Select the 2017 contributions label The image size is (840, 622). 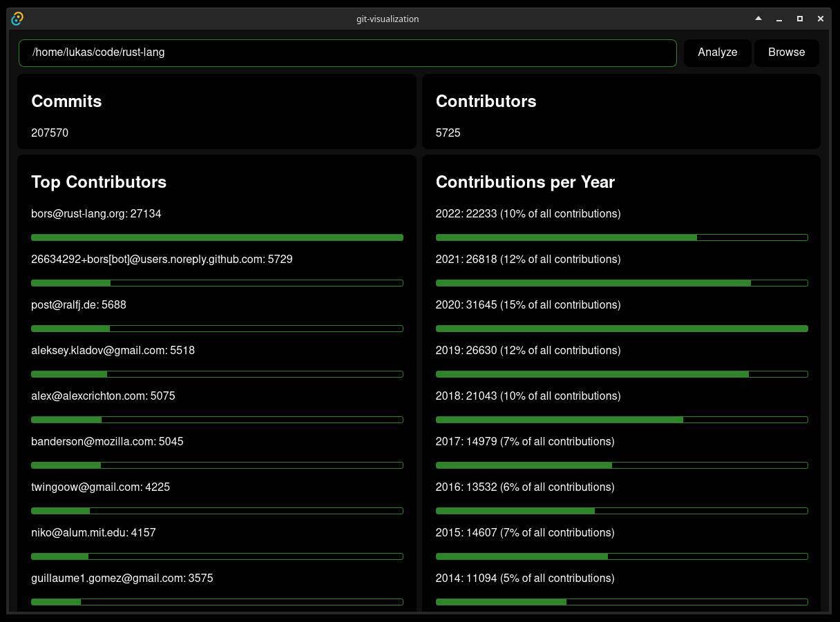coord(524,441)
